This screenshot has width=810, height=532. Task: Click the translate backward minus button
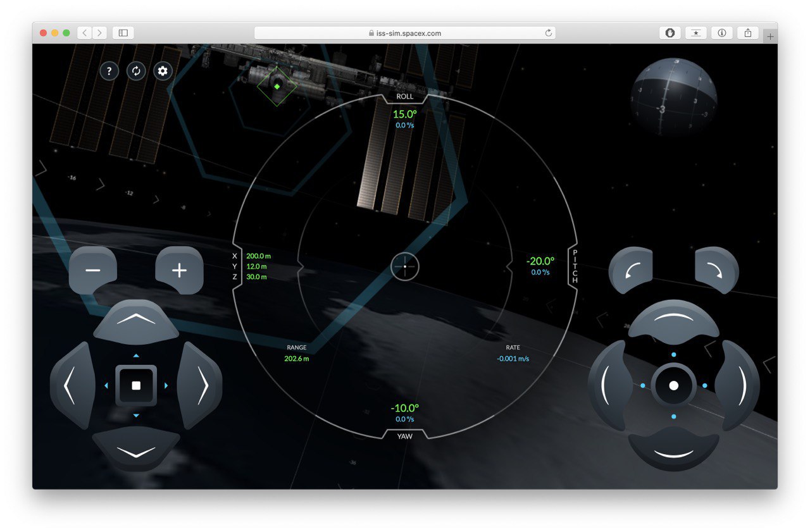point(93,271)
